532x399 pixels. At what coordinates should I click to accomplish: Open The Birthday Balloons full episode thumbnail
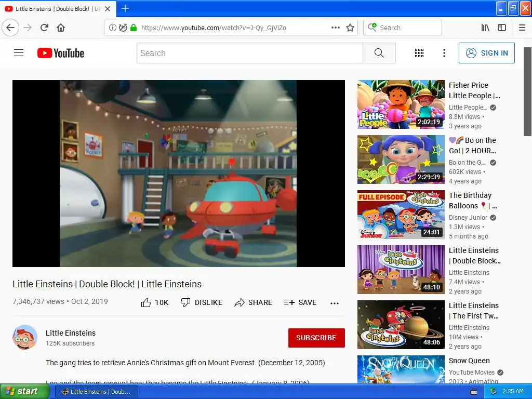tap(401, 215)
